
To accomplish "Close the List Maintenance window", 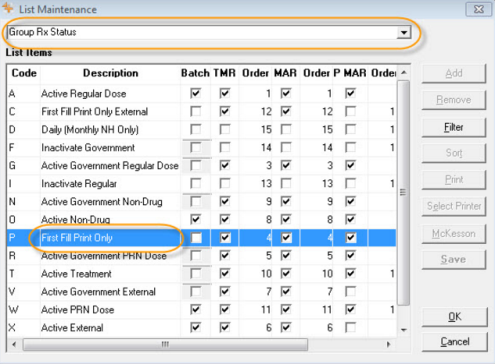I will (x=479, y=9).
